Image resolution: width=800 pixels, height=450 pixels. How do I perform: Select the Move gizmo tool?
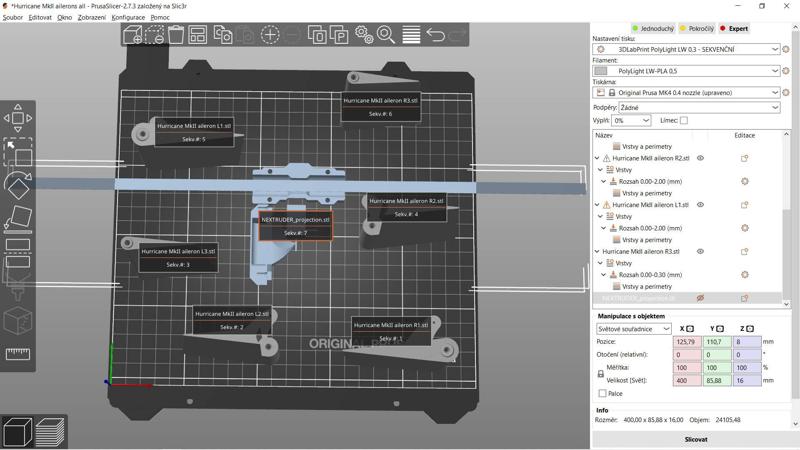pyautogui.click(x=18, y=118)
